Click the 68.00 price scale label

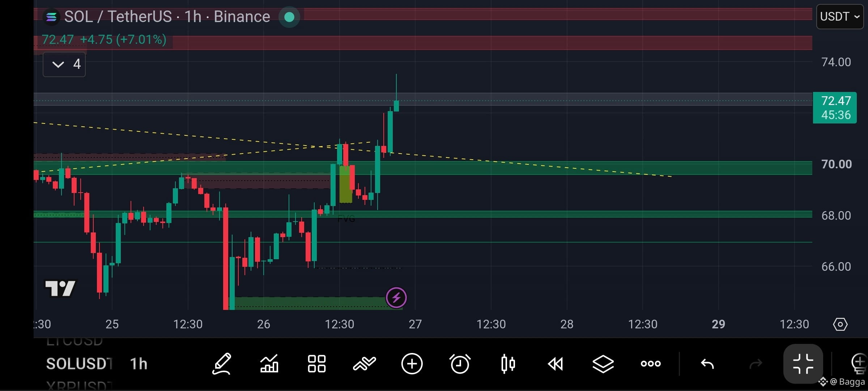coord(836,215)
